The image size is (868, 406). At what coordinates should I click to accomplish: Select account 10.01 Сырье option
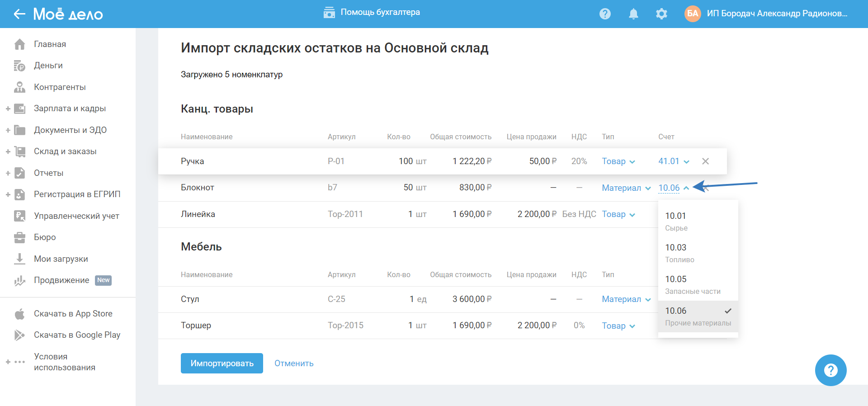[675, 221]
